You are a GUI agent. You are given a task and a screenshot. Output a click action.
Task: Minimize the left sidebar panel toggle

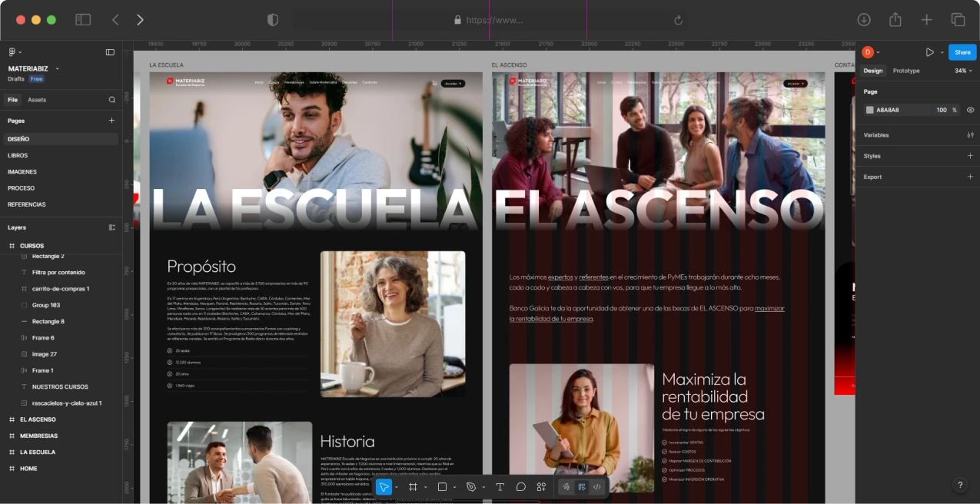(110, 52)
